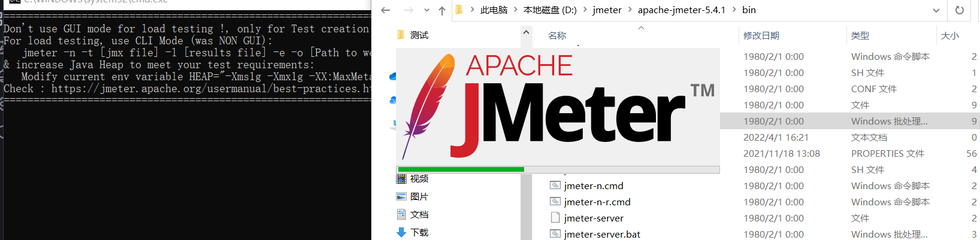
Task: Go up one folder level
Action: click(442, 10)
